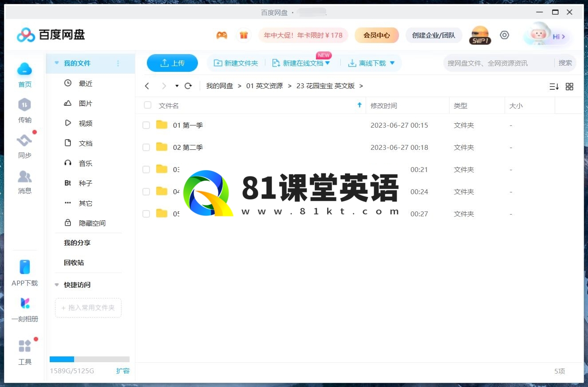The width and height of the screenshot is (588, 387).
Task: Collapse the 快捷访问 section
Action: 57,285
